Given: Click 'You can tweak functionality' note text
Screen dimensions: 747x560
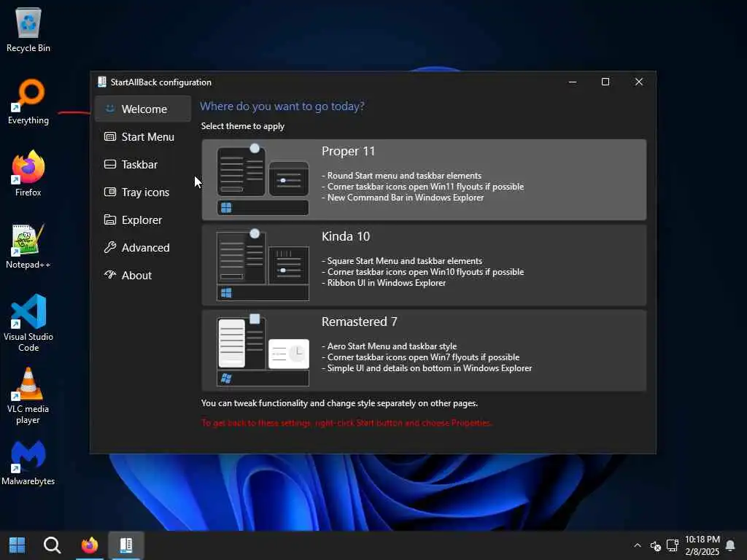Looking at the screenshot, I should pos(339,403).
